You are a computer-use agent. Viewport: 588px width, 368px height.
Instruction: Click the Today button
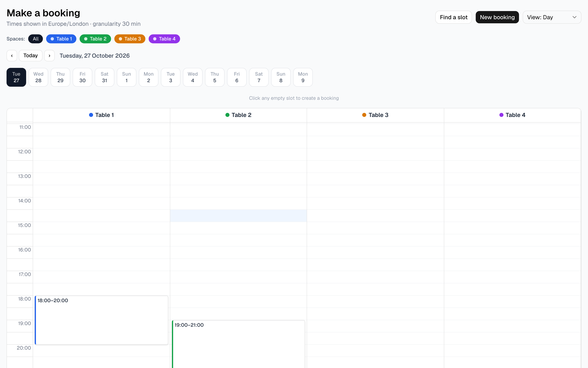(x=31, y=56)
